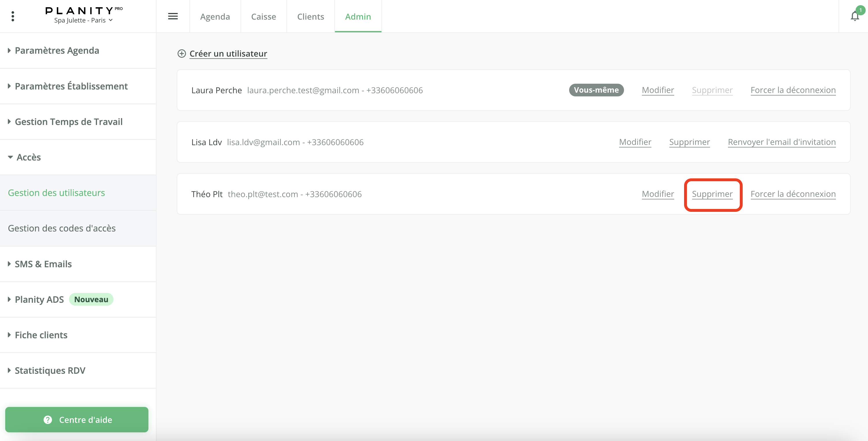This screenshot has height=441, width=868.
Task: Expand Paramètres Agenda section
Action: (x=57, y=51)
